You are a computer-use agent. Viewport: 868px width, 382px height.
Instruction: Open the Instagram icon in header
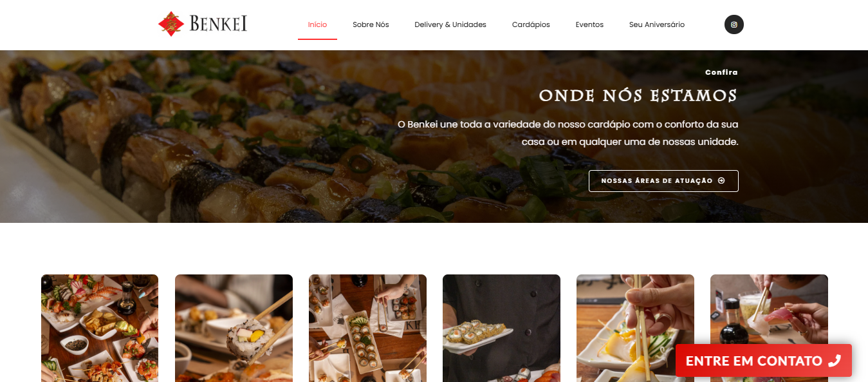coord(734,24)
